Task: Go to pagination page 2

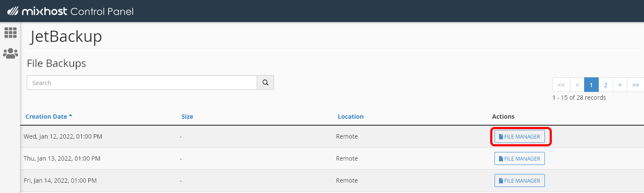Action: [605, 85]
